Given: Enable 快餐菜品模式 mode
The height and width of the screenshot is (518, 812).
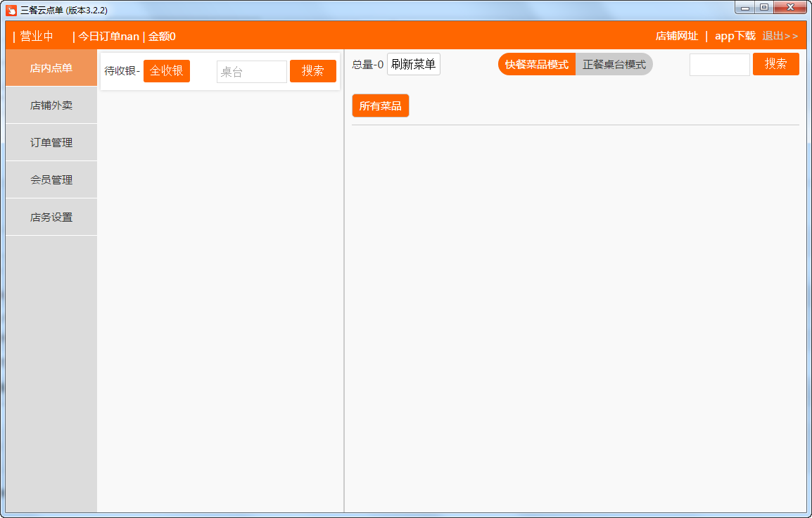Looking at the screenshot, I should (x=537, y=65).
